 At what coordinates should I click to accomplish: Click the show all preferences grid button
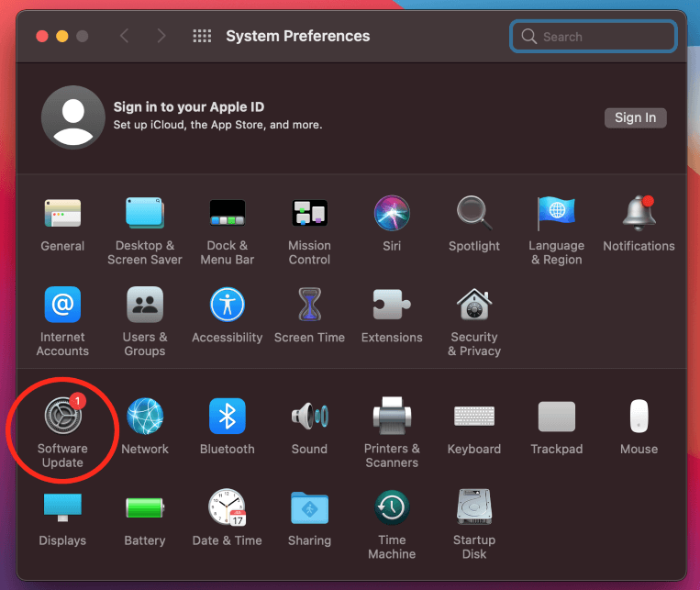(x=202, y=37)
